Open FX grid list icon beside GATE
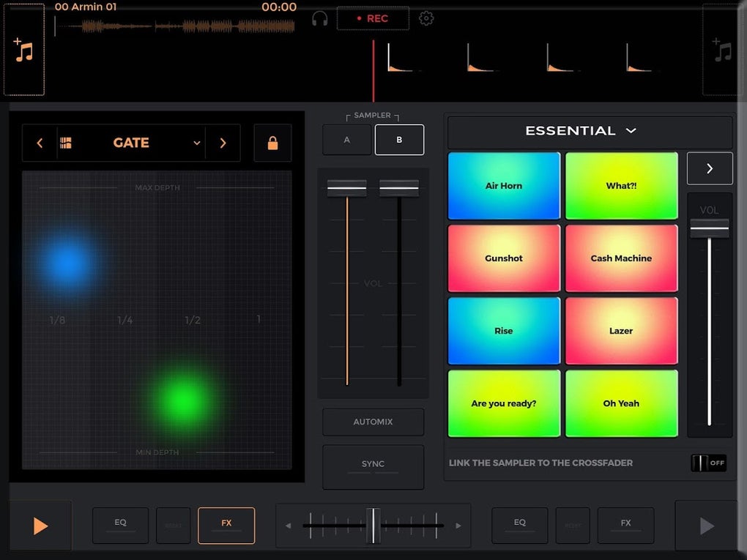 pyautogui.click(x=66, y=143)
